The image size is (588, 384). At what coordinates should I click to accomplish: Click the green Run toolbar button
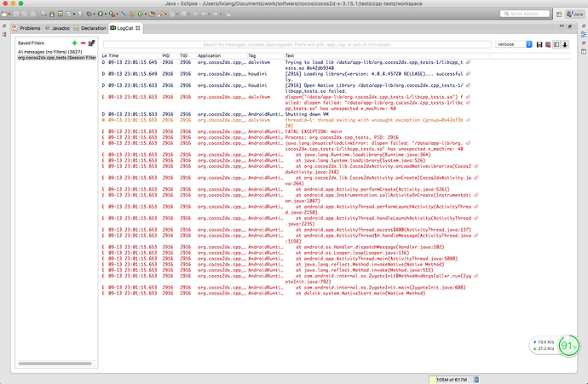(x=101, y=14)
